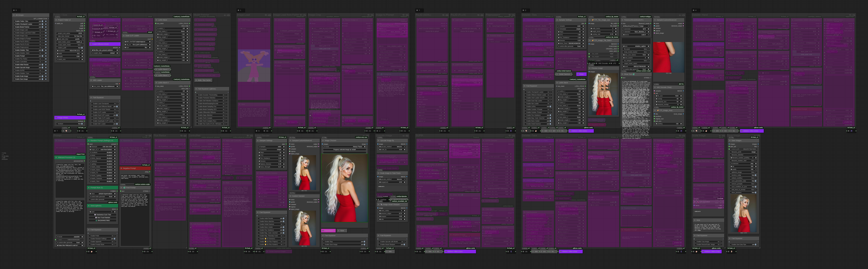868x269 pixels.
Task: Go to group via Enable Initial Render arrow
Action: (46, 65)
